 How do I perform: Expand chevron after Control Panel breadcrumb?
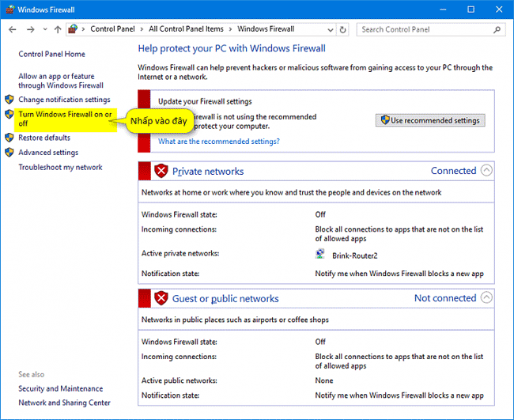142,29
